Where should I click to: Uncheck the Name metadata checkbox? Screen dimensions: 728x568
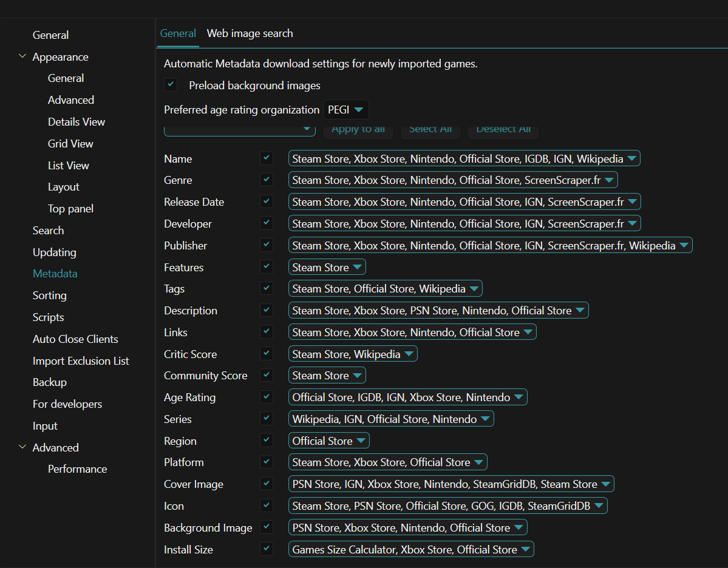(x=267, y=158)
